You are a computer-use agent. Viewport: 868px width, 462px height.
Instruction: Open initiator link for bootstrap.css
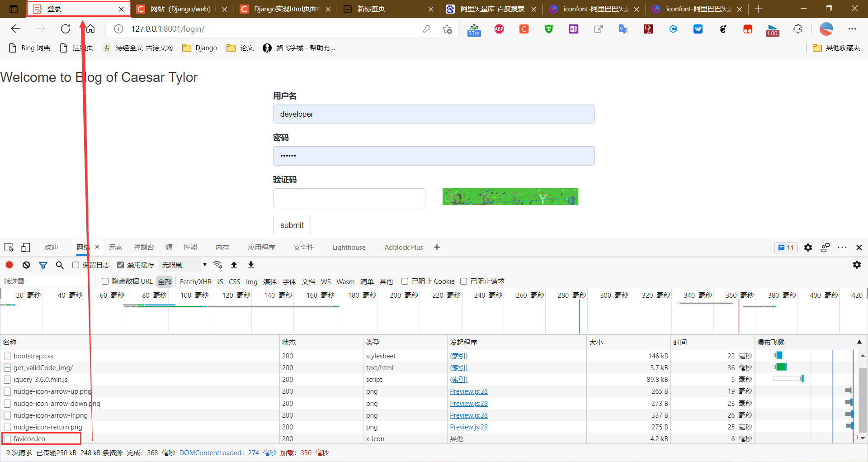[459, 356]
